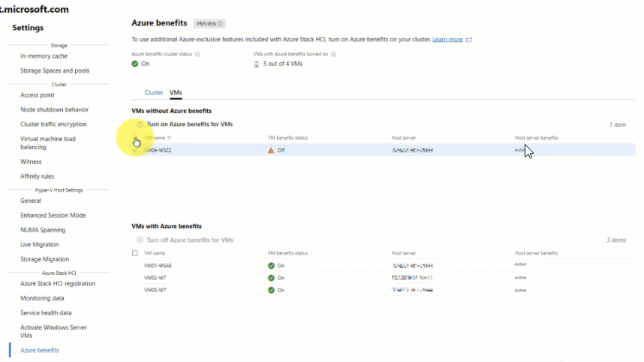Click the 3 items count label
This screenshot has width=644, height=362.
(616, 240)
